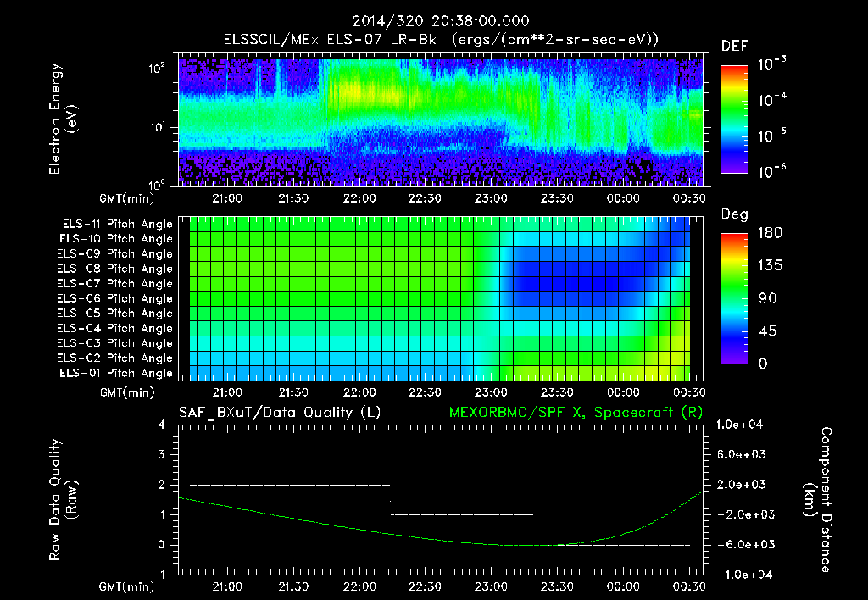The image size is (868, 600).
Task: Click the 10^-3 DEF scale value
Action: tap(771, 64)
